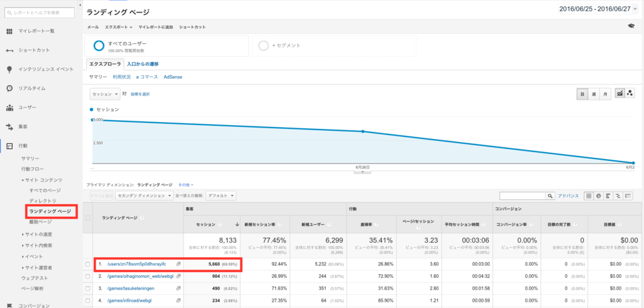Check the row 1 /users/zn78som5p0dlhxrayifc checkbox
The height and width of the screenshot is (308, 644).
coord(87,264)
